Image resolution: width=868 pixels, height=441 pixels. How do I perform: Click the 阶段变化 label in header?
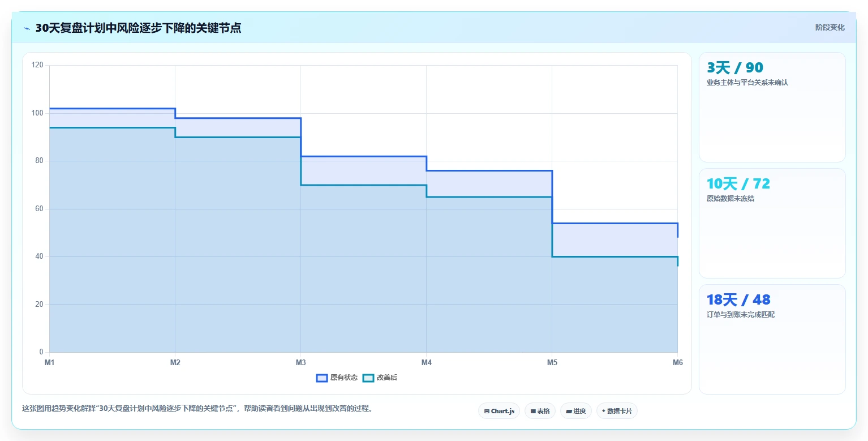[x=830, y=28]
